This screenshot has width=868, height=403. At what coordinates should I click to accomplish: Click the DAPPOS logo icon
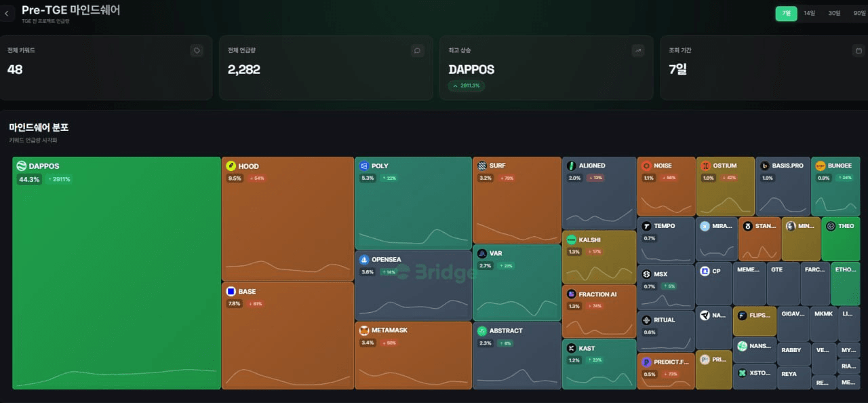point(22,166)
